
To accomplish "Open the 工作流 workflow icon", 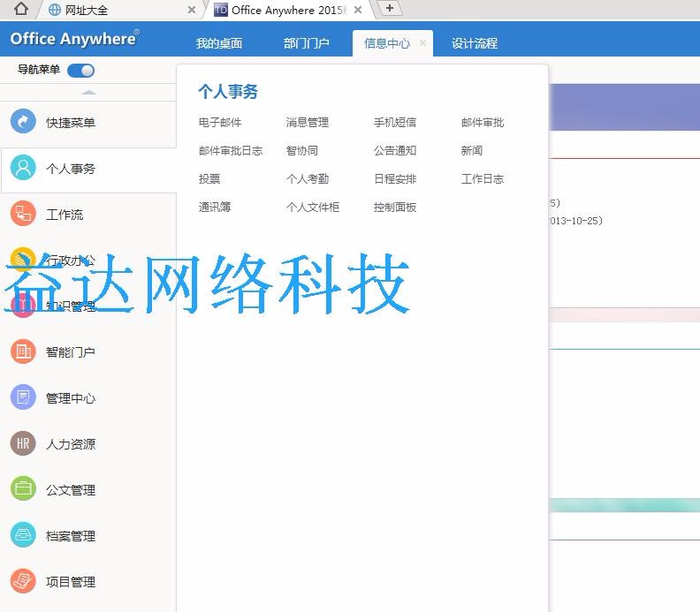I will tap(23, 214).
